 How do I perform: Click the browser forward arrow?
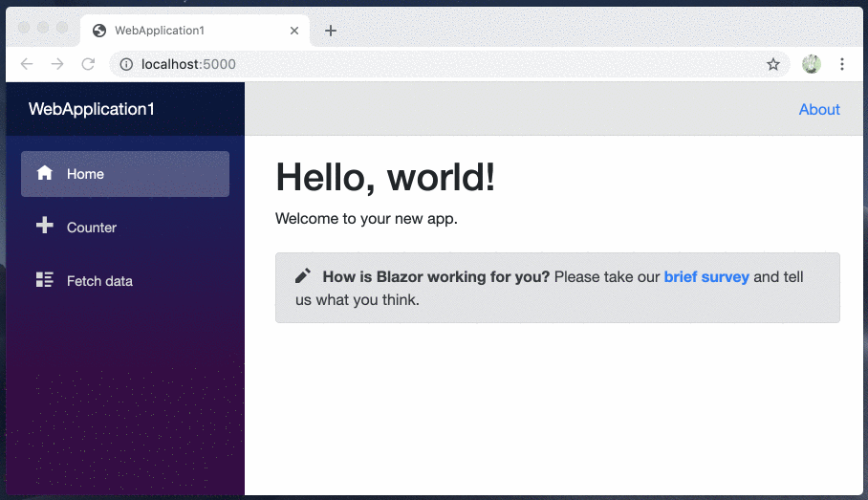tap(57, 64)
